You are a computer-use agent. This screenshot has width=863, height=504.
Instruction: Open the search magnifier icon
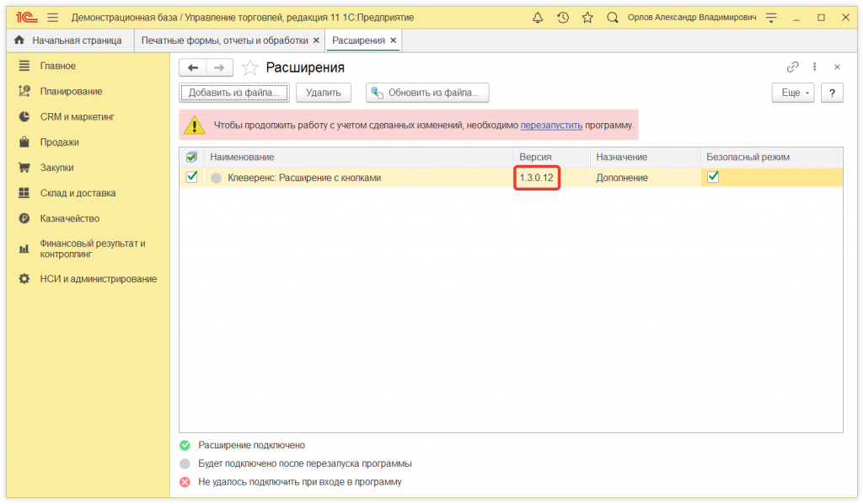(x=613, y=17)
